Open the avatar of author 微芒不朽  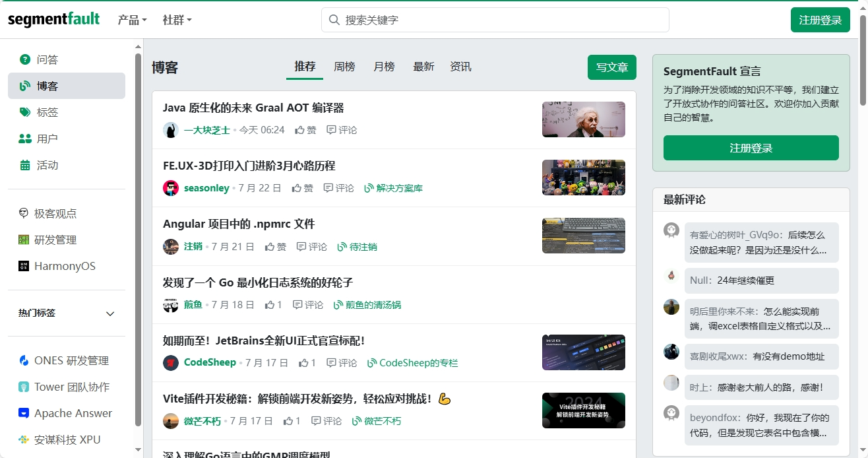tap(171, 421)
